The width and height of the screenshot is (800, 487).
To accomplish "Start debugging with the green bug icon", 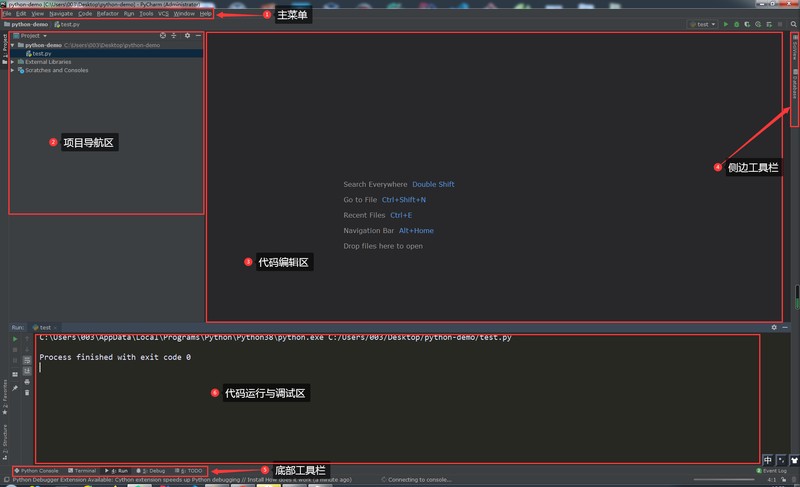I will pyautogui.click(x=736, y=24).
